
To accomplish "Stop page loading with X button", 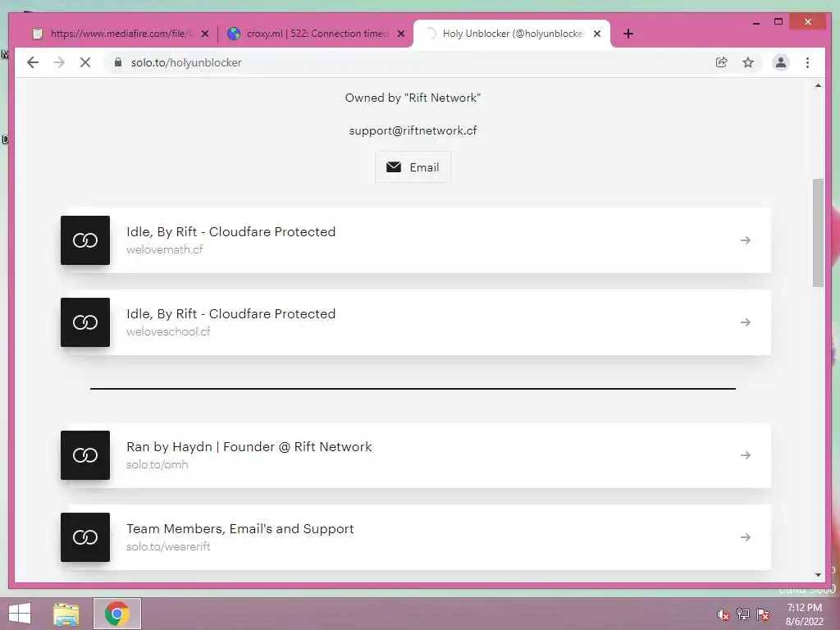I will point(85,62).
